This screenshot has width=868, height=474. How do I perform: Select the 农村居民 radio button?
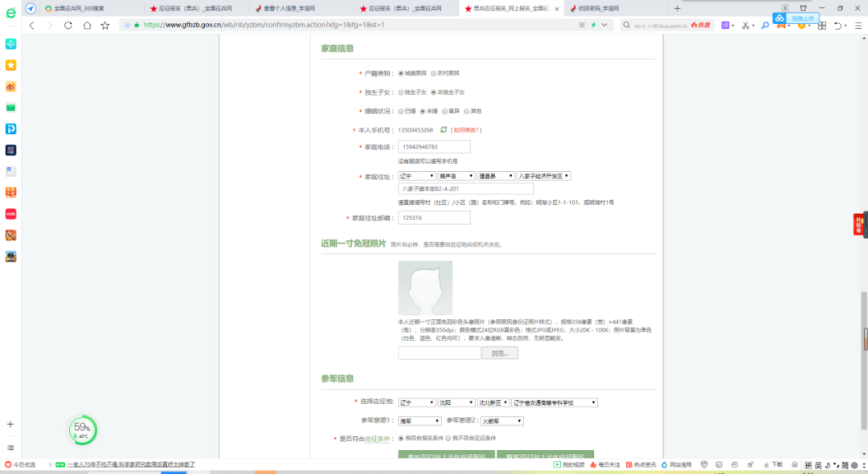[434, 73]
